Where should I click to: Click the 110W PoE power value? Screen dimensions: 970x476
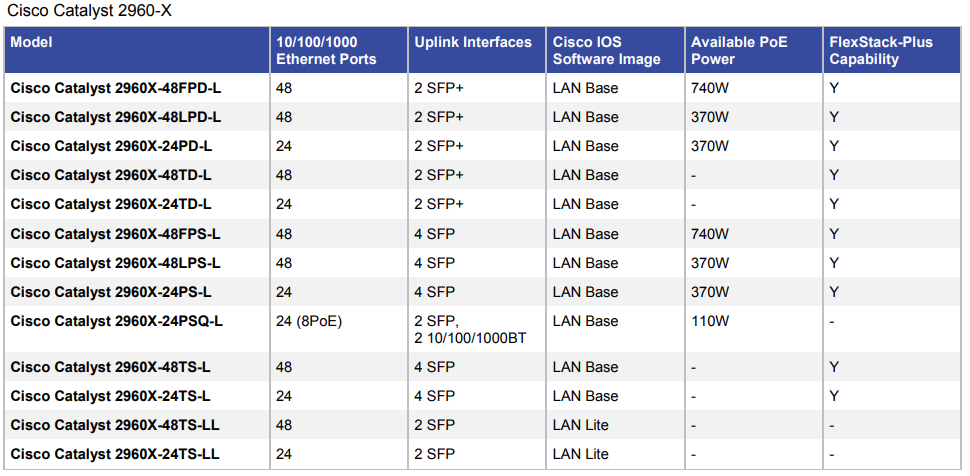[710, 321]
